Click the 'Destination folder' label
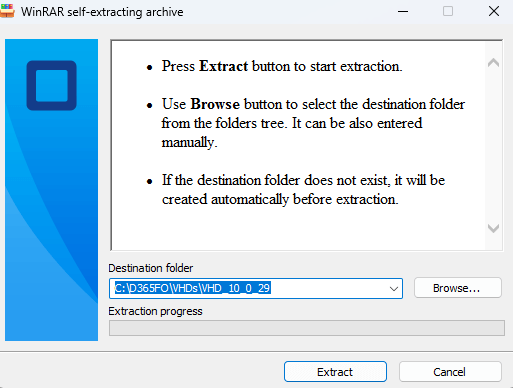The height and width of the screenshot is (388, 513). (151, 268)
